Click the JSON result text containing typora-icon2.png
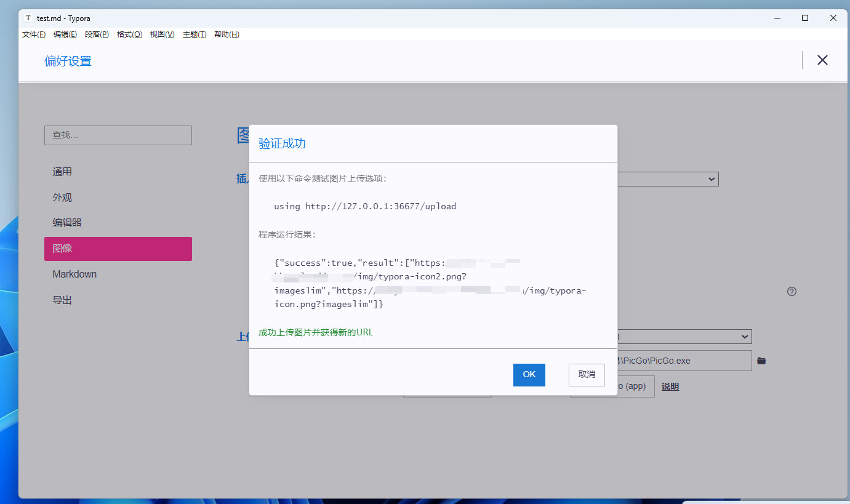This screenshot has height=504, width=850. click(x=431, y=283)
